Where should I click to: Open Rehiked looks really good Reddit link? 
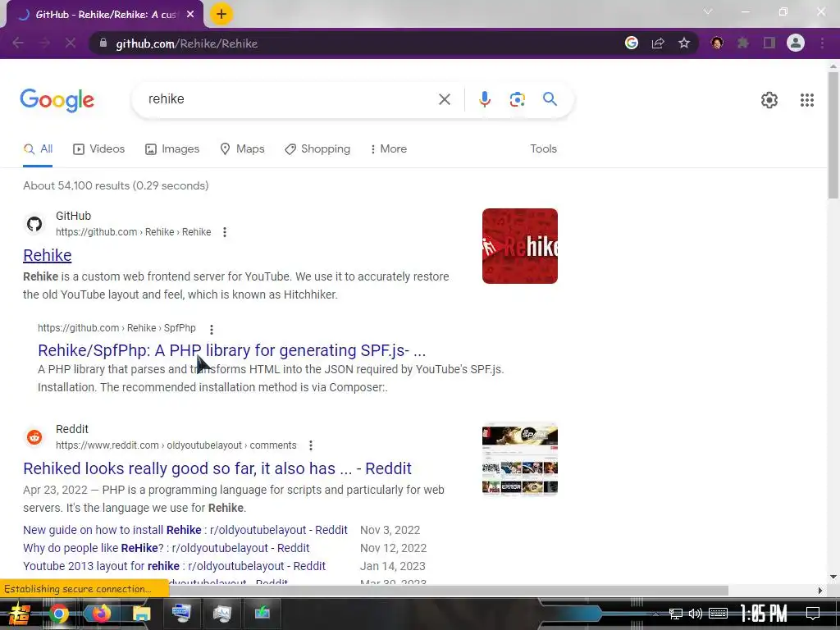217,468
